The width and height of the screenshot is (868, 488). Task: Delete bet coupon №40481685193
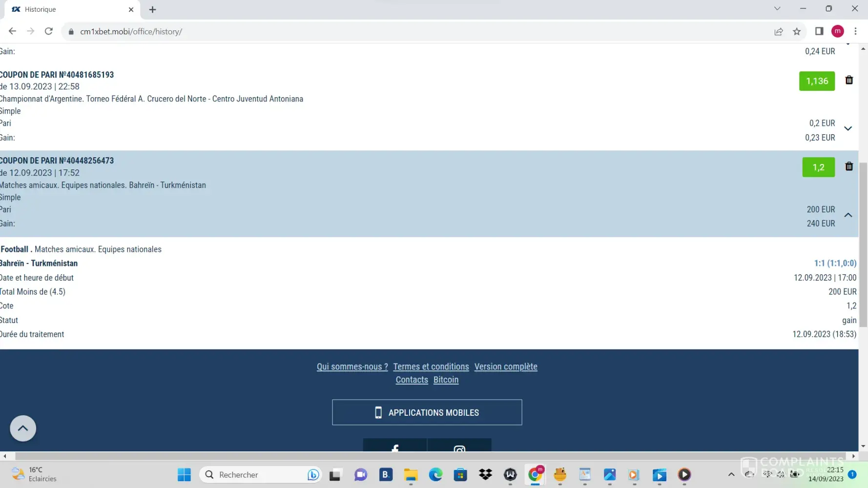(x=849, y=80)
